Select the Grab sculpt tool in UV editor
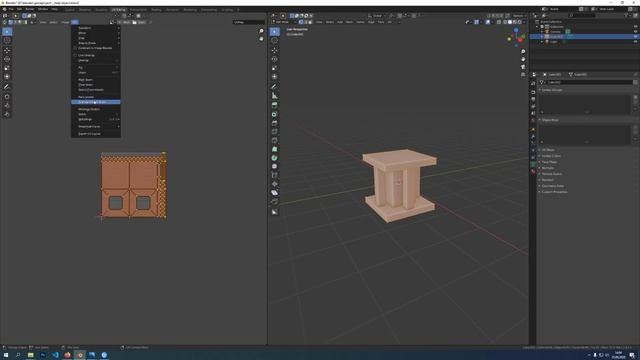Image resolution: width=640 pixels, height=360 pixels. 7,97
